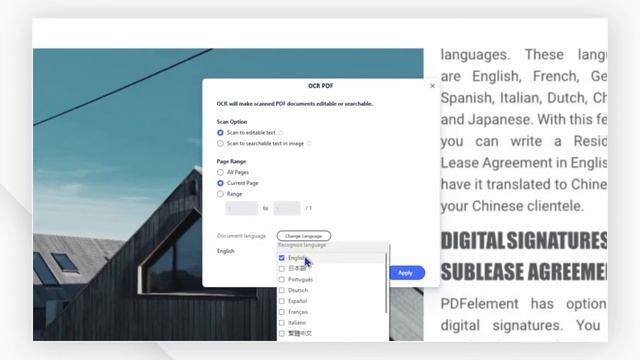The image size is (640, 360).
Task: Choose Current Page radio button
Action: click(220, 183)
